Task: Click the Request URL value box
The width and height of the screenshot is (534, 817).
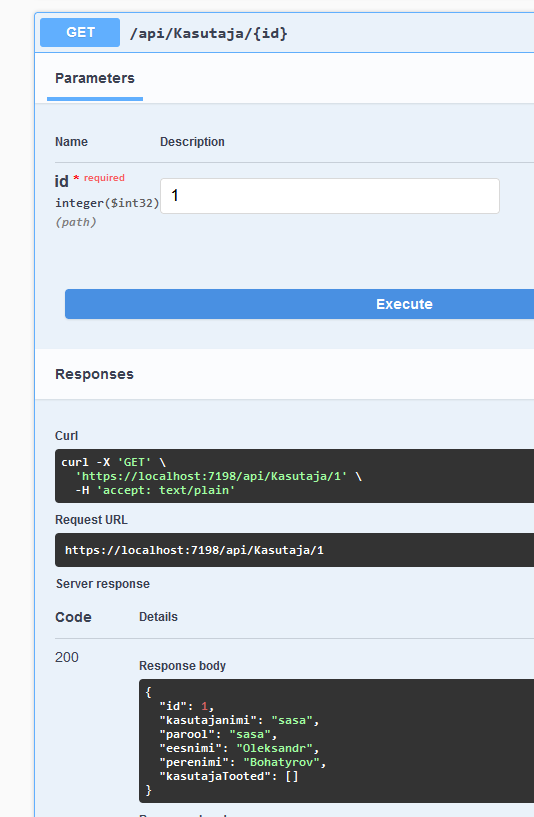Action: (294, 550)
